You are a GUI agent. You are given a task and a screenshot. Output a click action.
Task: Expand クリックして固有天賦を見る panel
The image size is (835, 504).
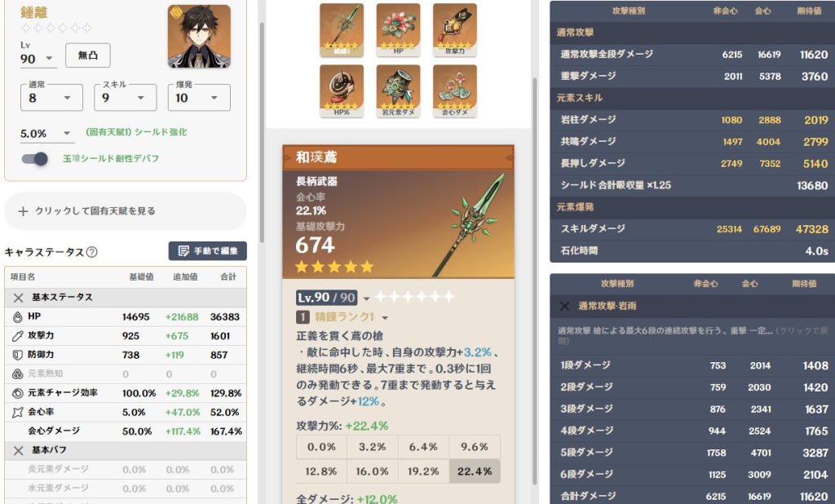pyautogui.click(x=125, y=211)
